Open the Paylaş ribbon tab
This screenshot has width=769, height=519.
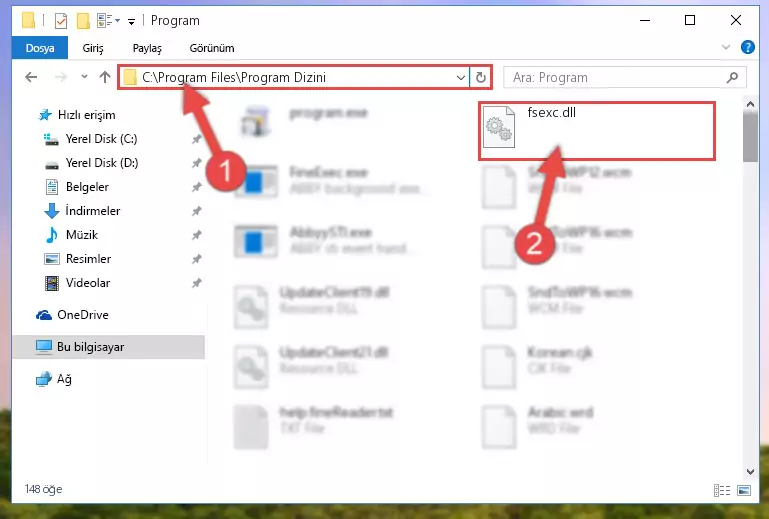pyautogui.click(x=147, y=48)
